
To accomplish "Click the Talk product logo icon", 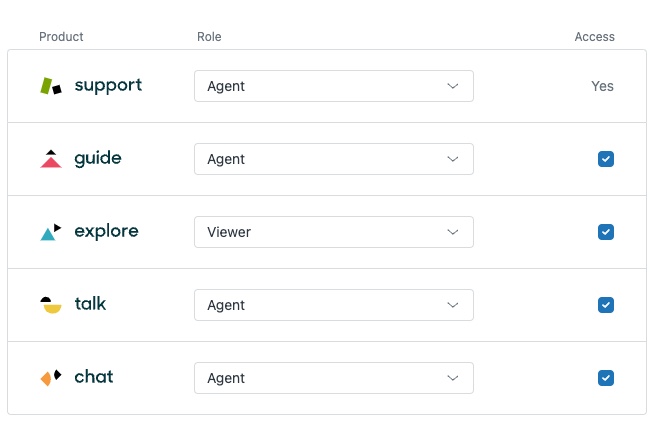I will [x=51, y=305].
